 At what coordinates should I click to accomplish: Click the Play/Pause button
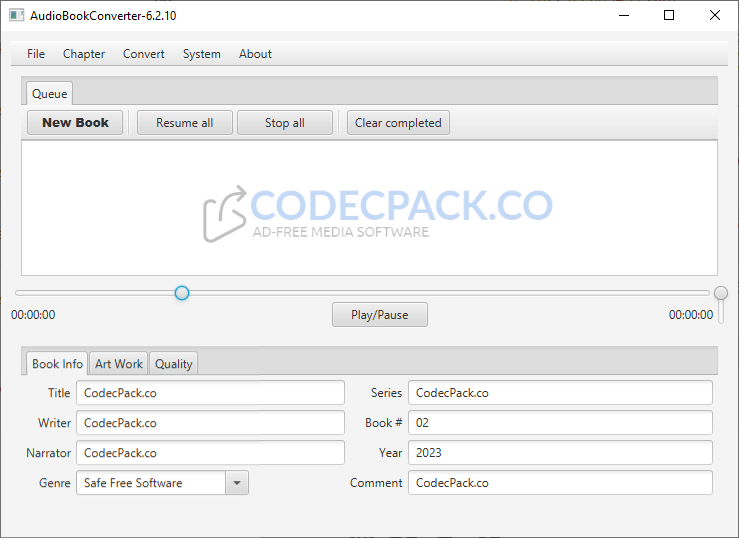[x=380, y=315]
